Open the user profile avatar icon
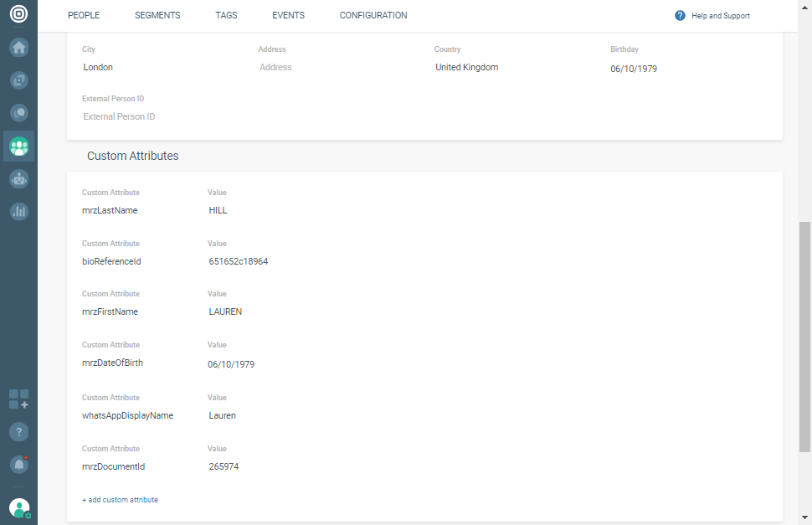Viewport: 812px width, 525px height. tap(18, 507)
